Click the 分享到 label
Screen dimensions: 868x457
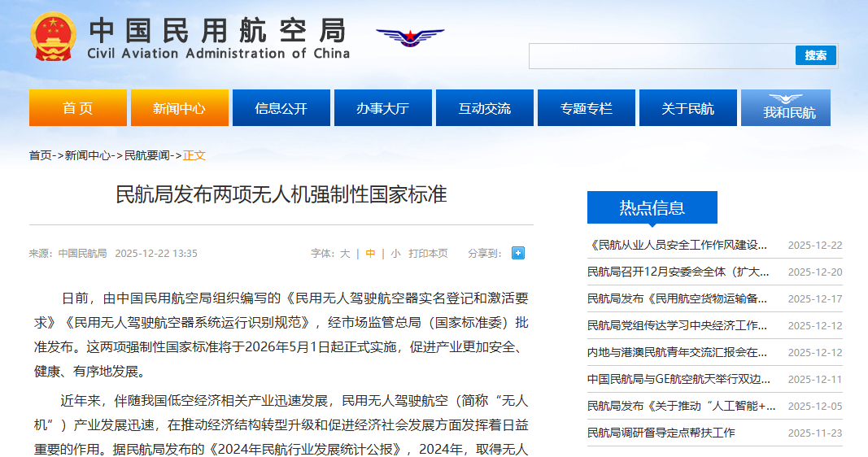click(484, 254)
